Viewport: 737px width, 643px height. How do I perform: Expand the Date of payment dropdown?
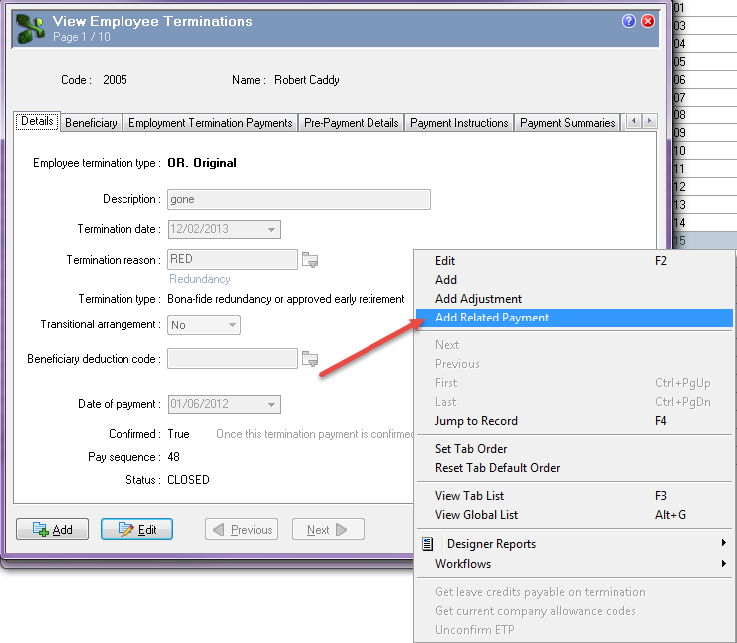[x=270, y=405]
